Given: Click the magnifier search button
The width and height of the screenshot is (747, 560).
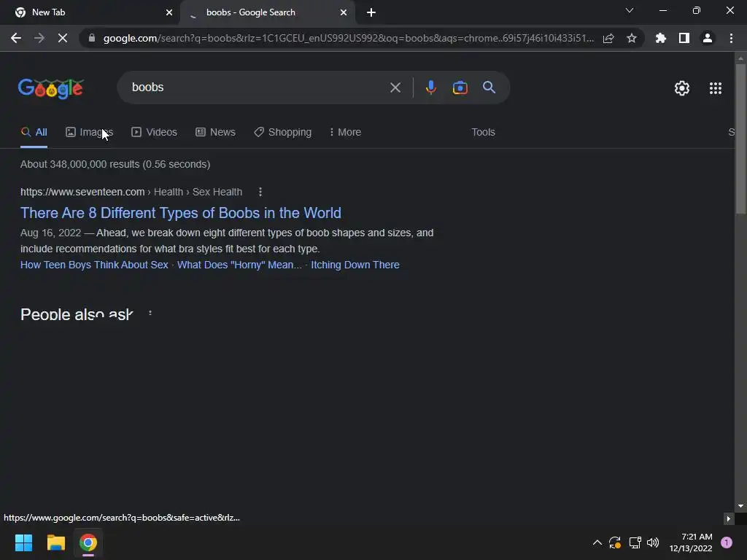Looking at the screenshot, I should pos(489,87).
